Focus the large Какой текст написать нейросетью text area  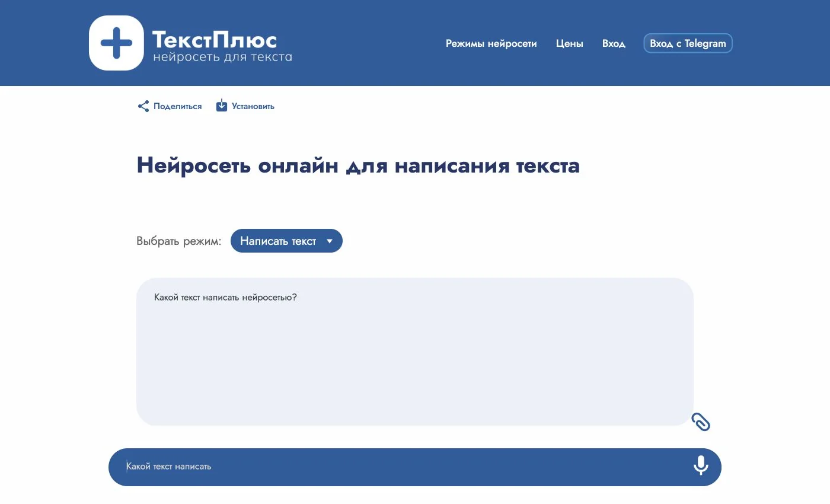(x=415, y=352)
